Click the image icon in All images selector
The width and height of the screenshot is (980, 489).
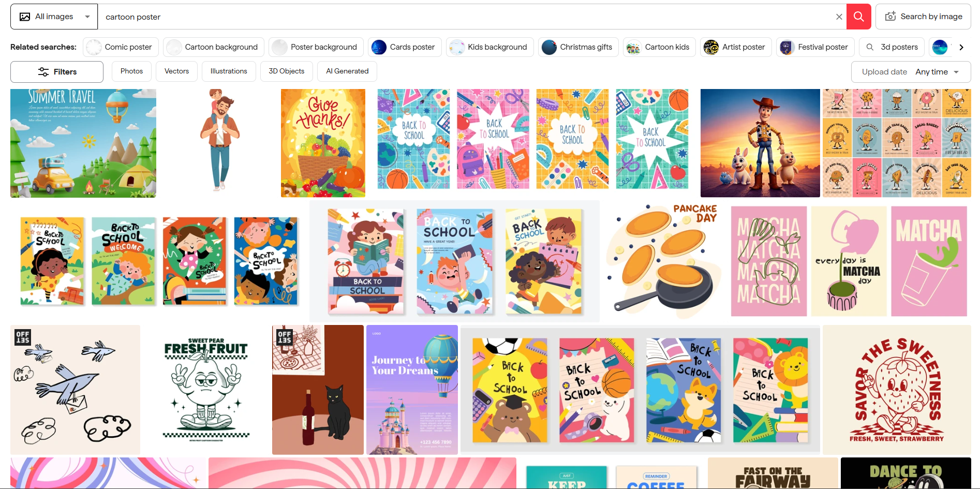25,16
